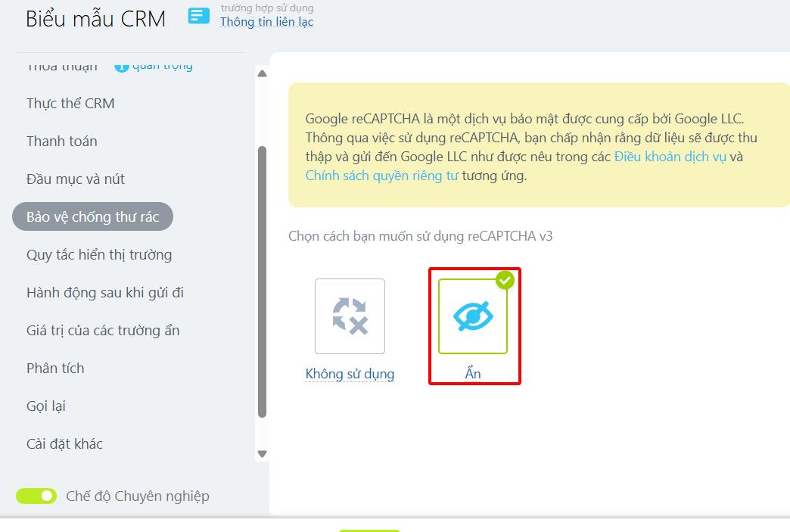Click the 'Chọn cách bạn muốn sử dụng reCAPTCHA v3' text
790x532 pixels.
click(420, 236)
